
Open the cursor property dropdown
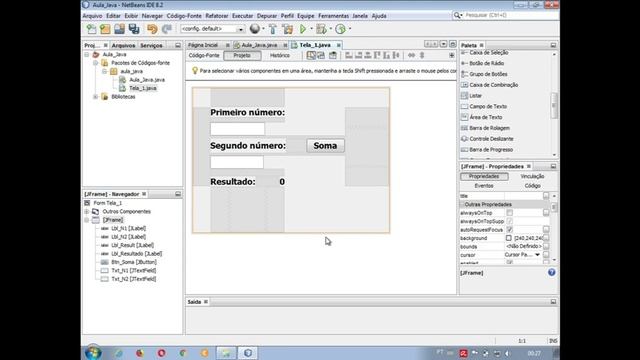click(x=538, y=255)
